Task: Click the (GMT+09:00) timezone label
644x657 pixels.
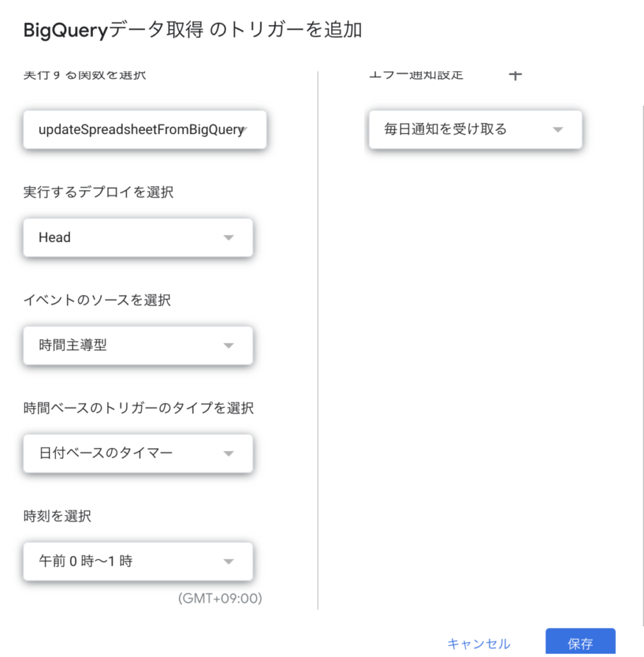Action: click(220, 599)
